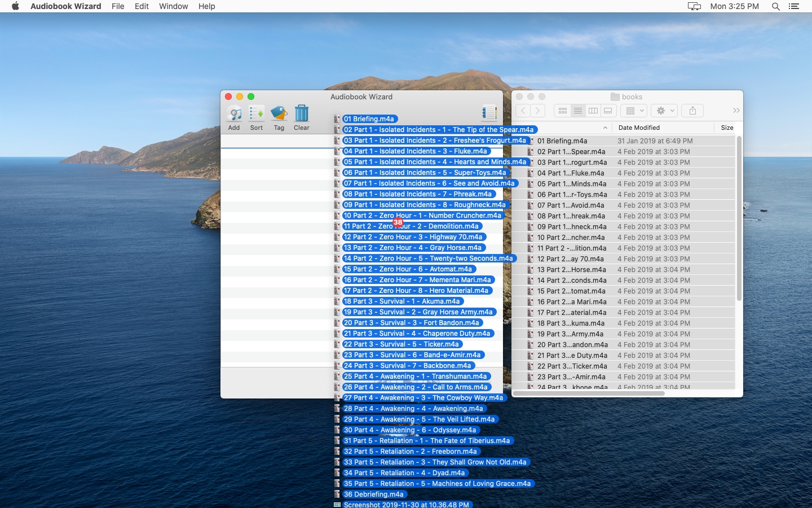Screen dimensions: 812x508
Task: Select 16 Part 2...a Mari.m4a in Finder
Action: click(x=572, y=302)
